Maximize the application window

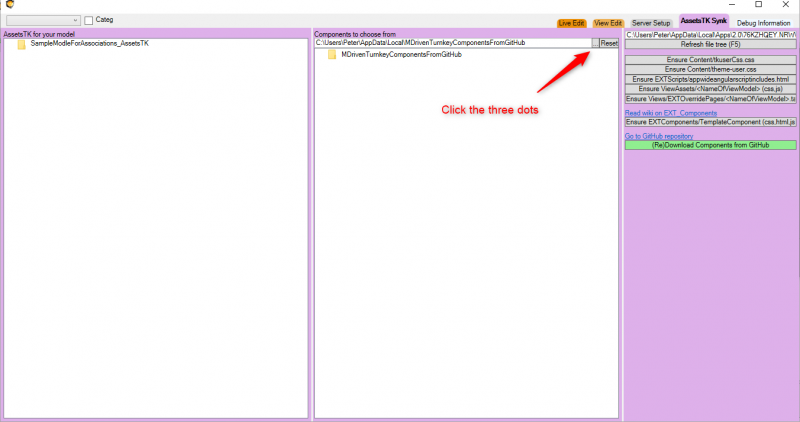click(759, 5)
